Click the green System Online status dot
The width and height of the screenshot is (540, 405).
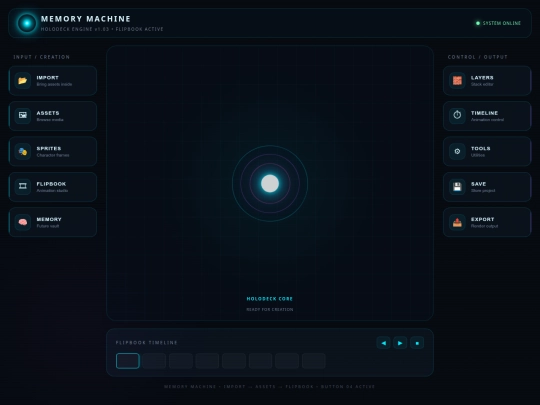click(x=478, y=23)
